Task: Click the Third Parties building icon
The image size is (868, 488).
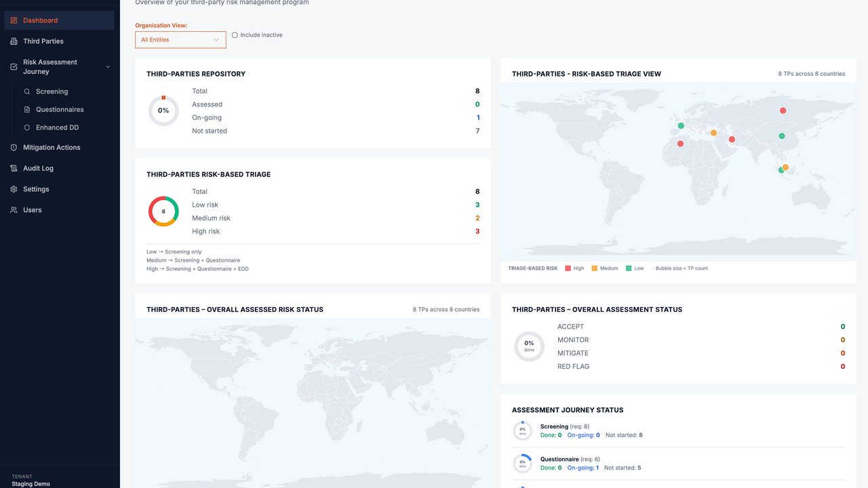Action: click(14, 41)
